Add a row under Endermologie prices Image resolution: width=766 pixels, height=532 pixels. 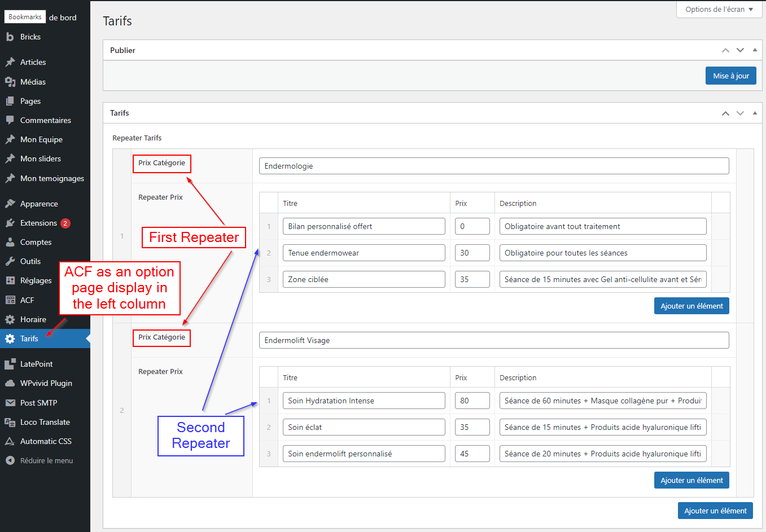tap(691, 306)
